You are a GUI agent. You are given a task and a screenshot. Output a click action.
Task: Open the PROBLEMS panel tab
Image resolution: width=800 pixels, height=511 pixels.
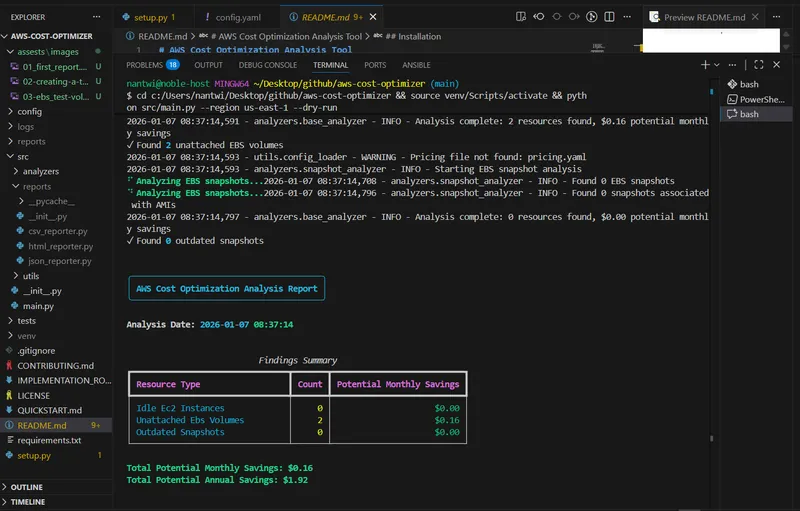pyautogui.click(x=153, y=65)
